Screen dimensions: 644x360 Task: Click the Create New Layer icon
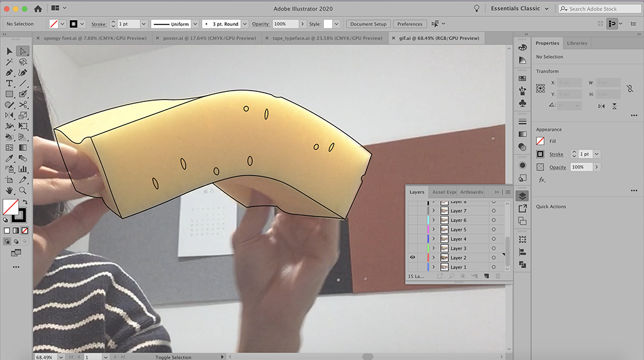click(486, 276)
